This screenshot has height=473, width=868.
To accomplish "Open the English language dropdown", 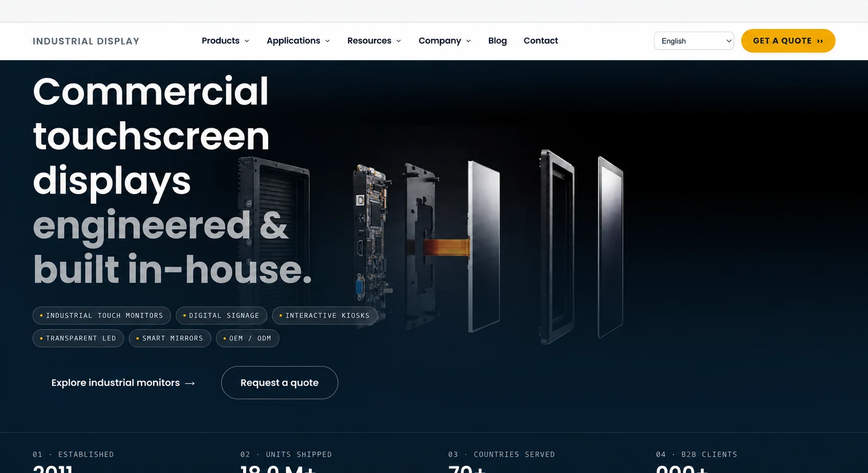I will [x=694, y=41].
